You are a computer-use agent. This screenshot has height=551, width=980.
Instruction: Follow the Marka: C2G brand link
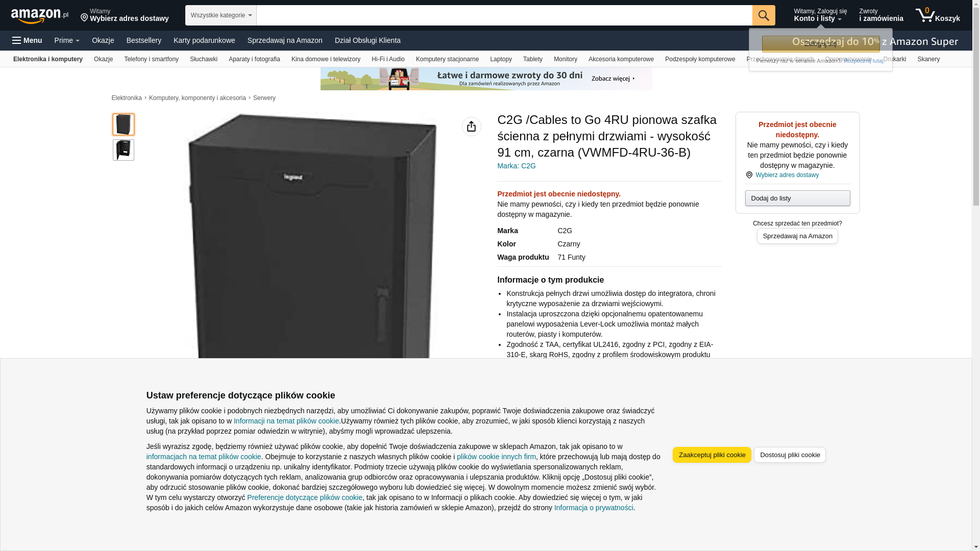[x=517, y=166]
